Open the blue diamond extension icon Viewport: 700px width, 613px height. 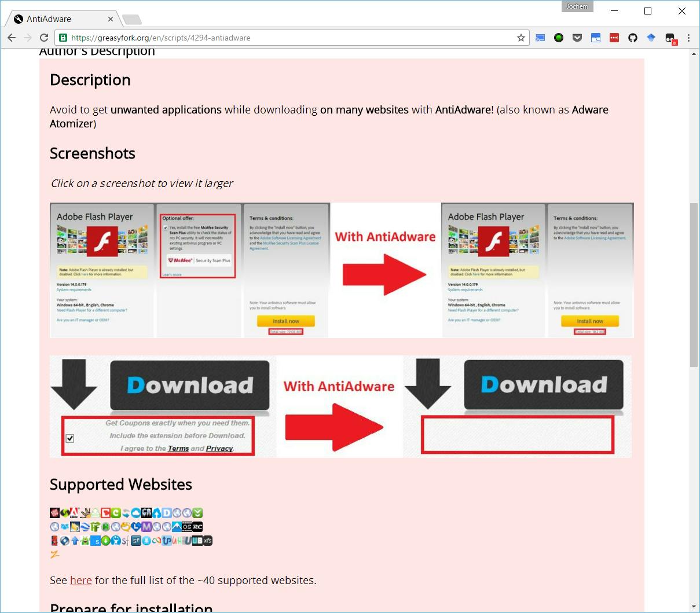(x=651, y=38)
